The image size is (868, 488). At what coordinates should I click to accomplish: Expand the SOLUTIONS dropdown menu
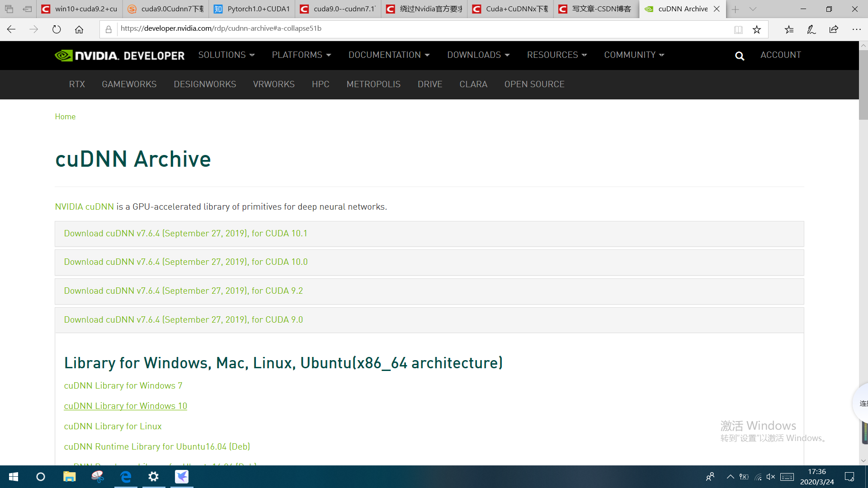pos(226,55)
